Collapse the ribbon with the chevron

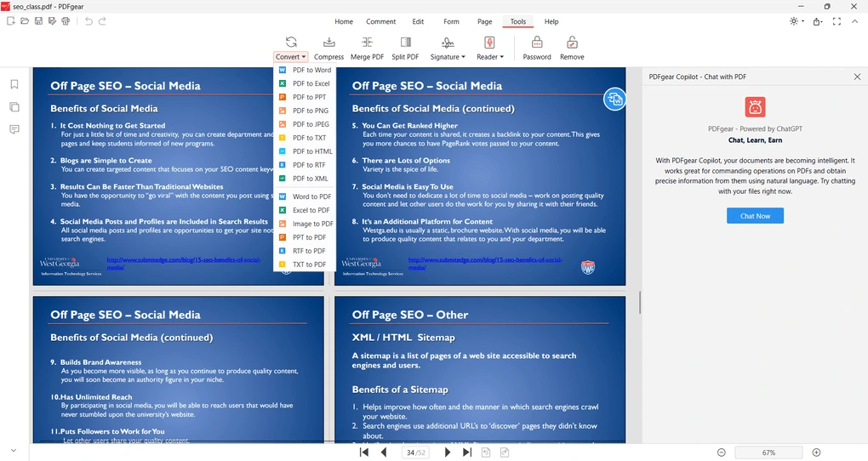point(854,21)
